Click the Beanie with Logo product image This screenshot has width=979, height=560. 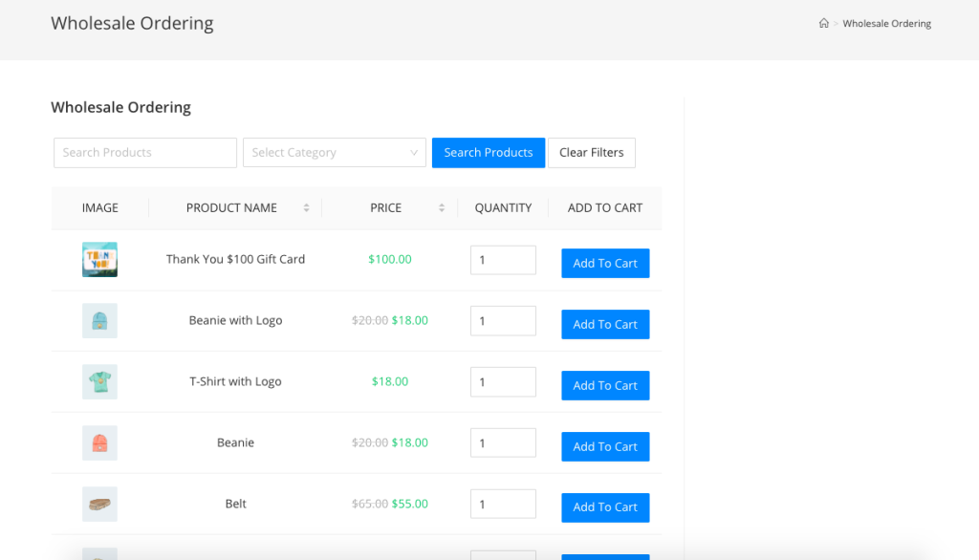(99, 321)
